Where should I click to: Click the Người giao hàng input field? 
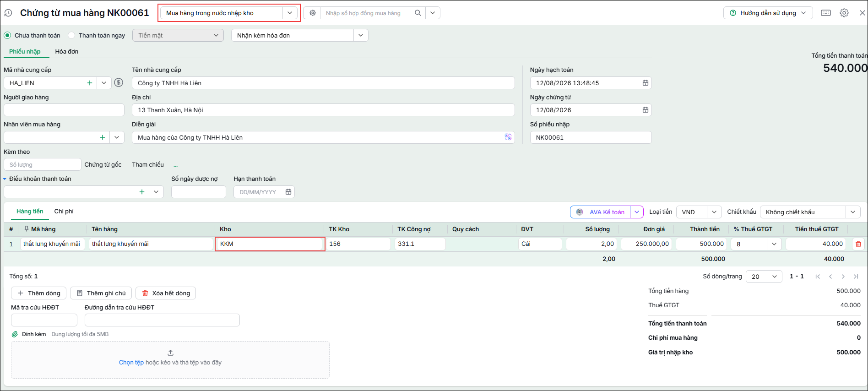click(x=64, y=110)
